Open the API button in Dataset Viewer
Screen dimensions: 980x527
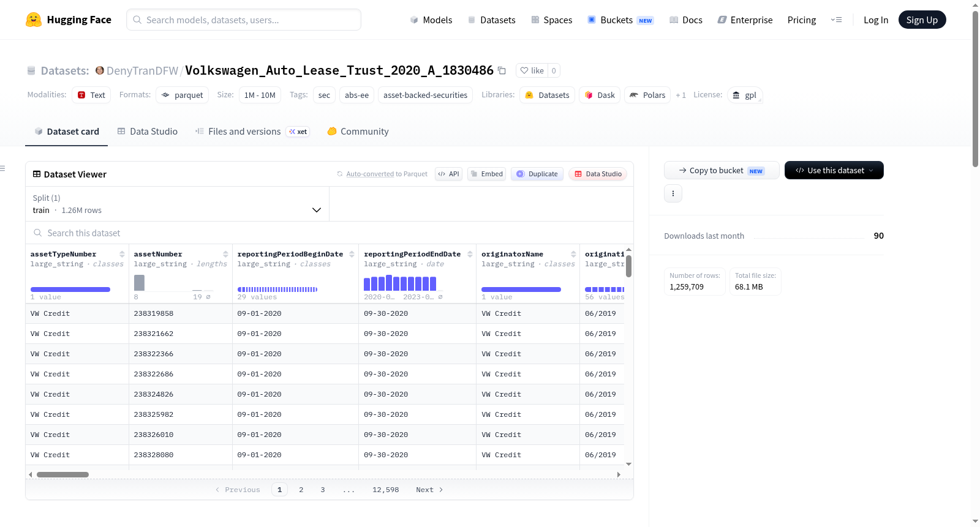(x=448, y=174)
